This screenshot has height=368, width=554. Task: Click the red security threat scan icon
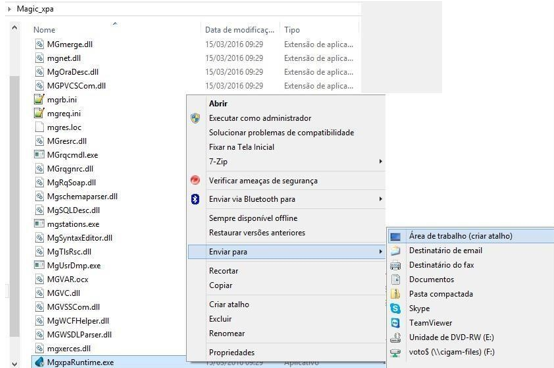pyautogui.click(x=195, y=180)
